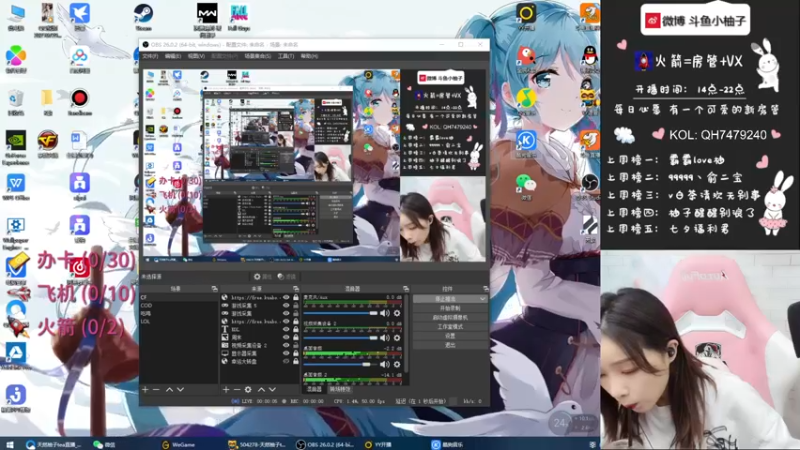800x450 pixels.
Task: Open the 桌面音频 audio settings gear
Action: click(x=397, y=364)
